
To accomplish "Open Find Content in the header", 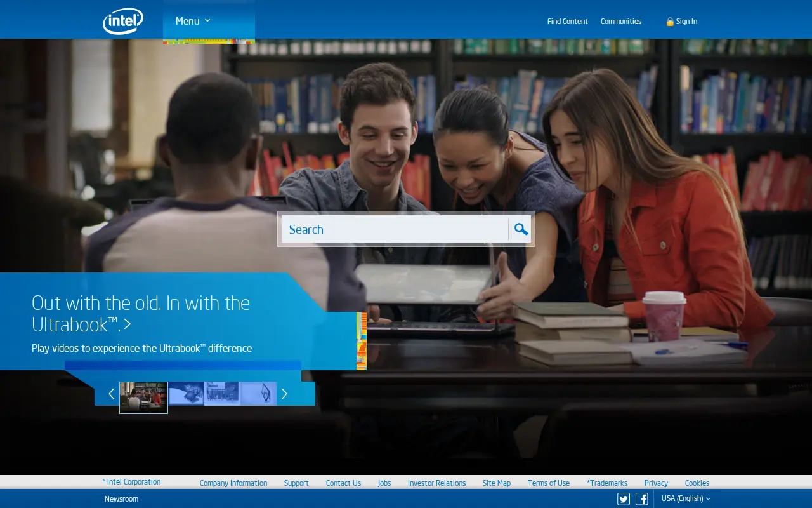I will pyautogui.click(x=567, y=22).
